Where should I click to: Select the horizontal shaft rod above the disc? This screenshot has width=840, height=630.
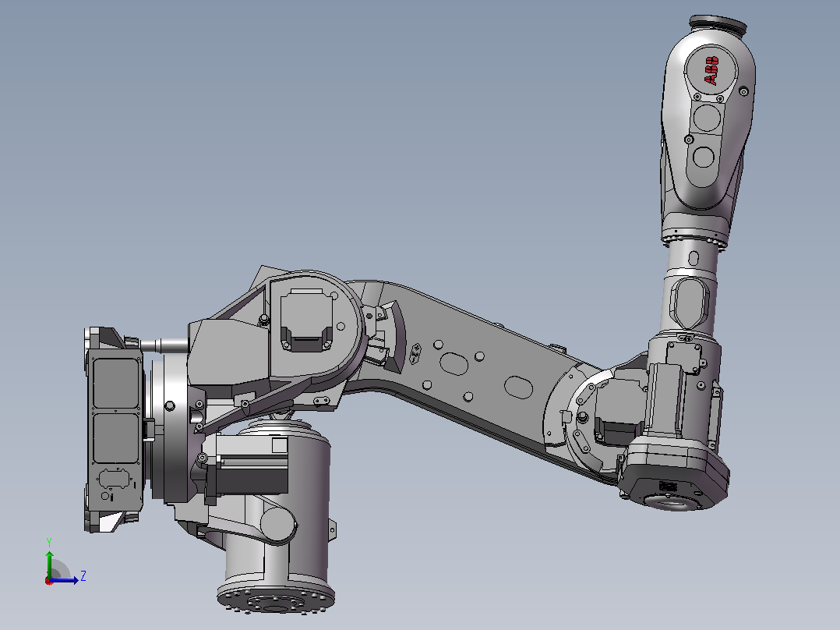coord(164,345)
